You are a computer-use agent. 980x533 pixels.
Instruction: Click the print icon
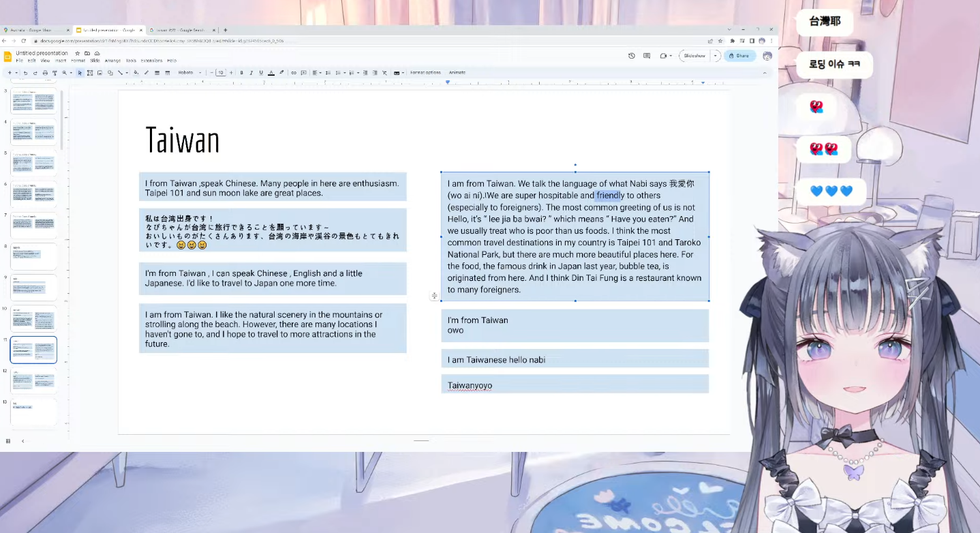tap(45, 72)
